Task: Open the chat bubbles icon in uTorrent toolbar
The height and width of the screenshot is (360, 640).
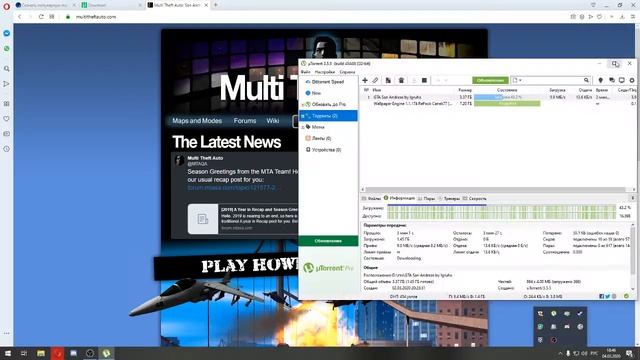Action: [611, 80]
